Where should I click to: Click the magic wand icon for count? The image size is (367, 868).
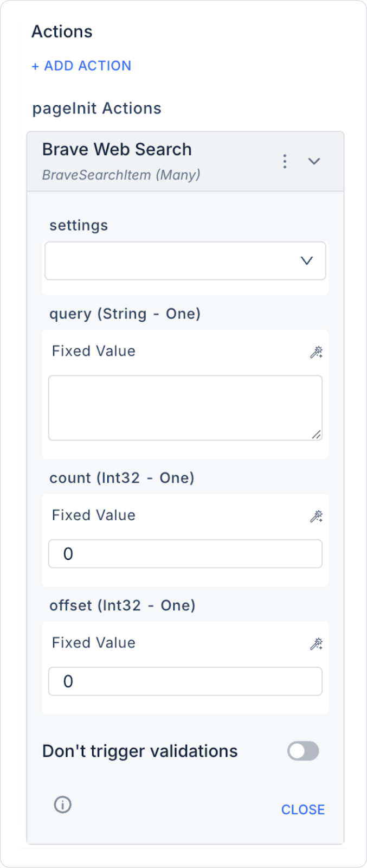(316, 516)
